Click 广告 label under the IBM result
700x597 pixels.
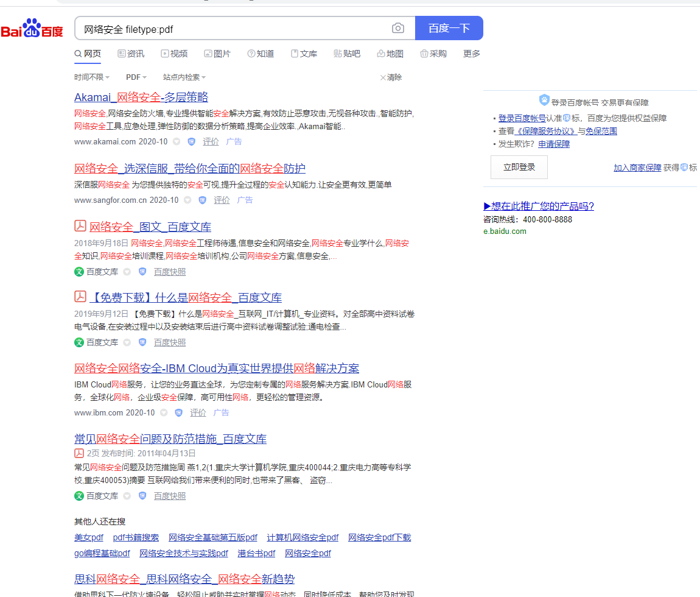pos(221,413)
